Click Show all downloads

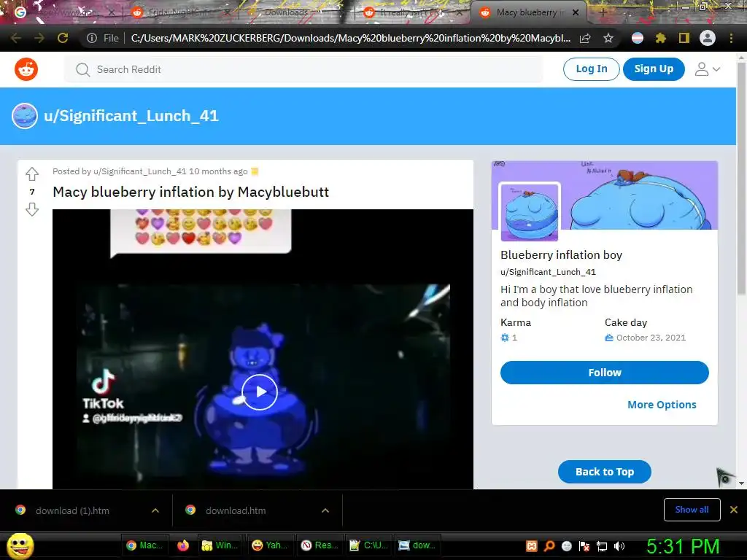pyautogui.click(x=692, y=510)
